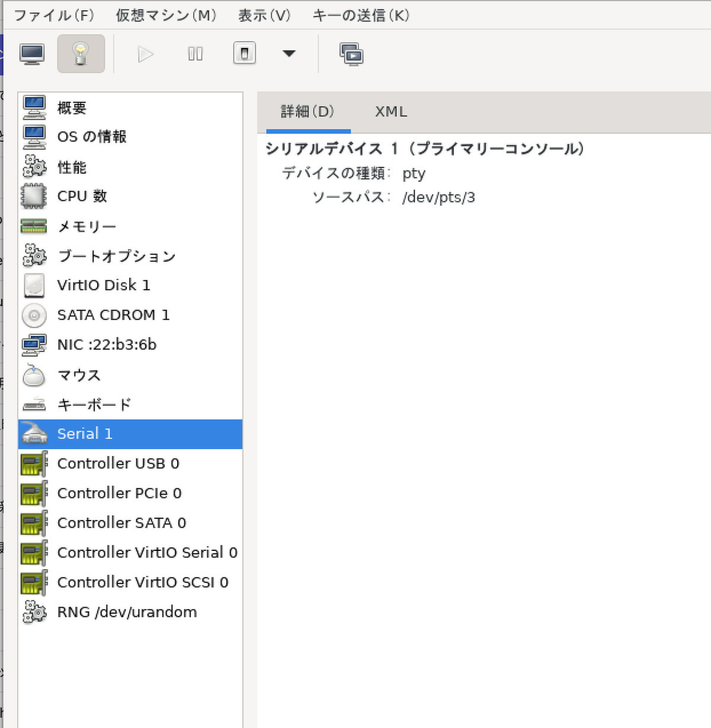The width and height of the screenshot is (711, 728).
Task: Switch to the XML tab
Action: point(391,112)
